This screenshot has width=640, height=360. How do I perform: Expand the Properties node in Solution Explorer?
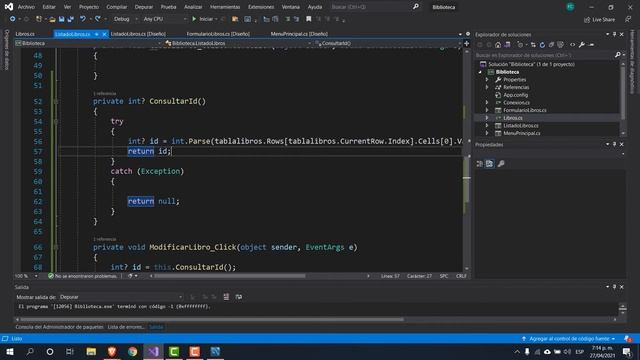(487, 80)
